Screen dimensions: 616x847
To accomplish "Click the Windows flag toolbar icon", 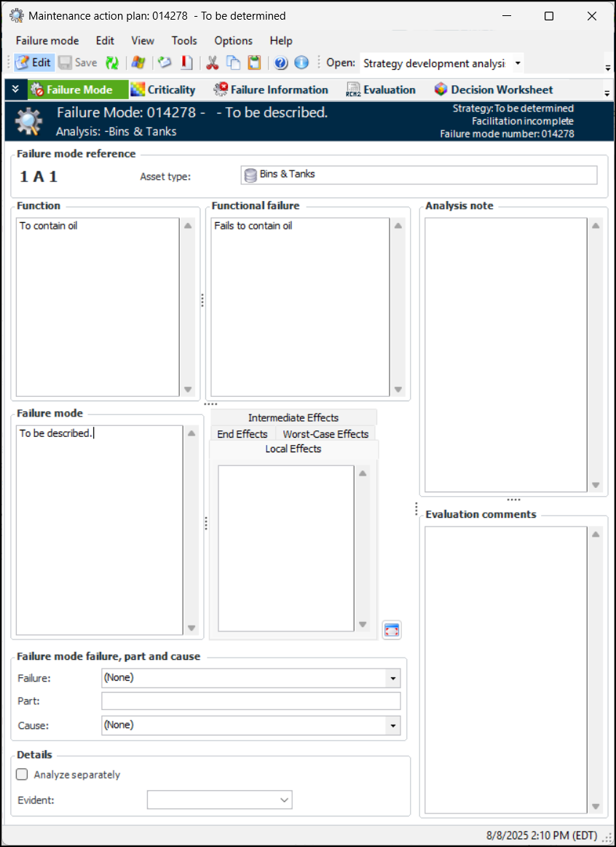I will pyautogui.click(x=138, y=63).
